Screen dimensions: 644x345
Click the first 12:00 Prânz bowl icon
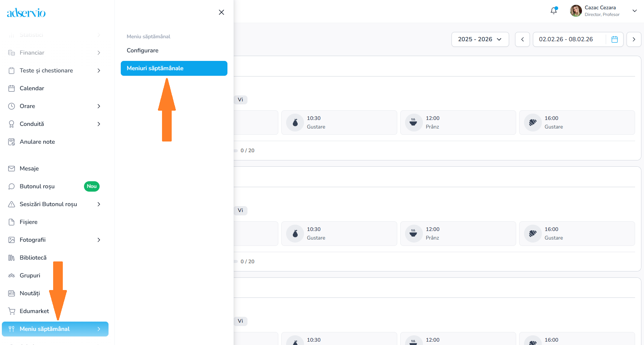413,123
